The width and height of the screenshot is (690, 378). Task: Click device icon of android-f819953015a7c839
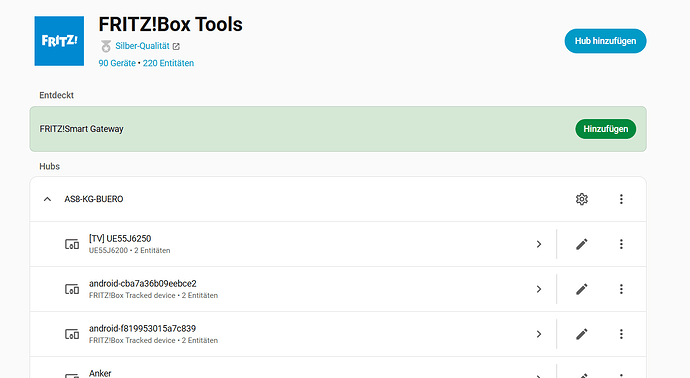72,334
